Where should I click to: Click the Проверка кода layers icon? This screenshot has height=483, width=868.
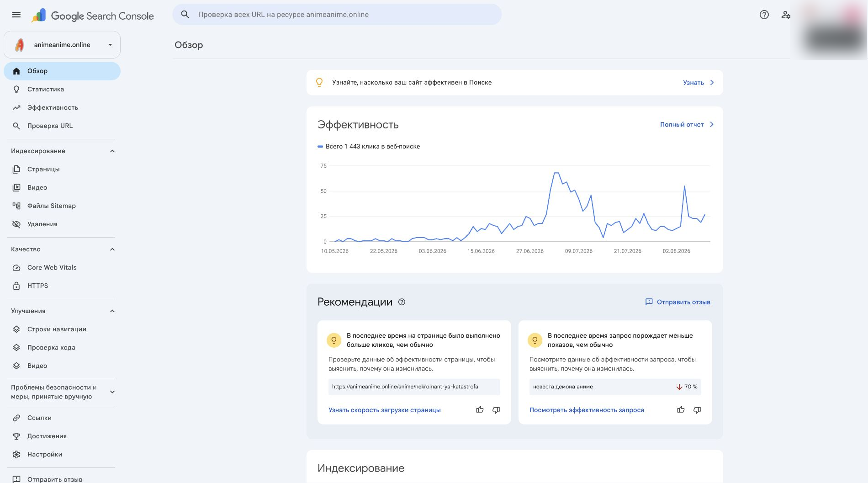tap(16, 347)
